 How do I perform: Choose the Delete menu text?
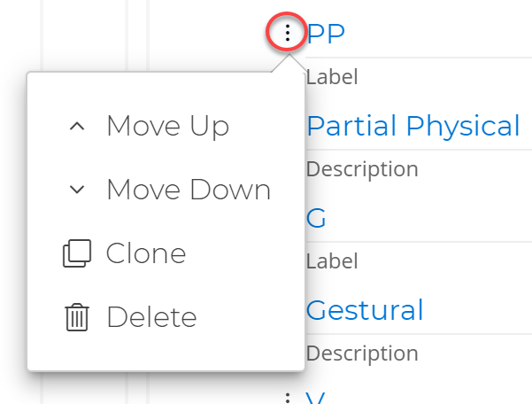tap(151, 317)
